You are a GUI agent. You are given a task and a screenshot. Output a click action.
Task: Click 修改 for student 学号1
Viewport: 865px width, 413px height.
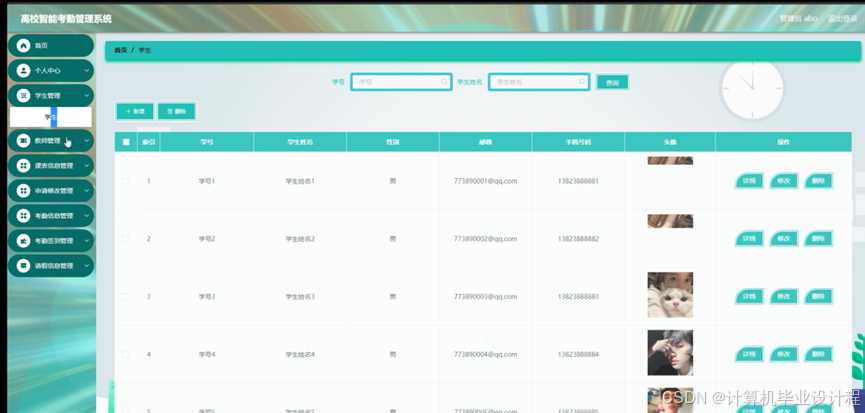tap(784, 181)
